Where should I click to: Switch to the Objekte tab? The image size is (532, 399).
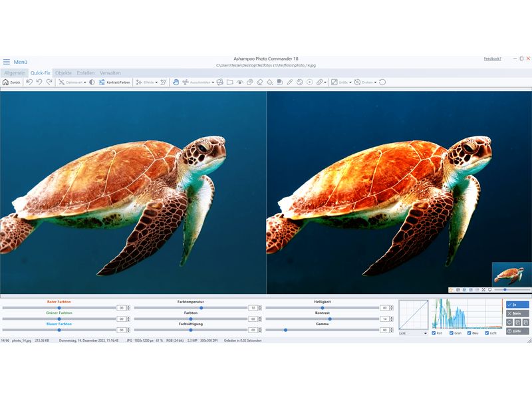point(63,73)
